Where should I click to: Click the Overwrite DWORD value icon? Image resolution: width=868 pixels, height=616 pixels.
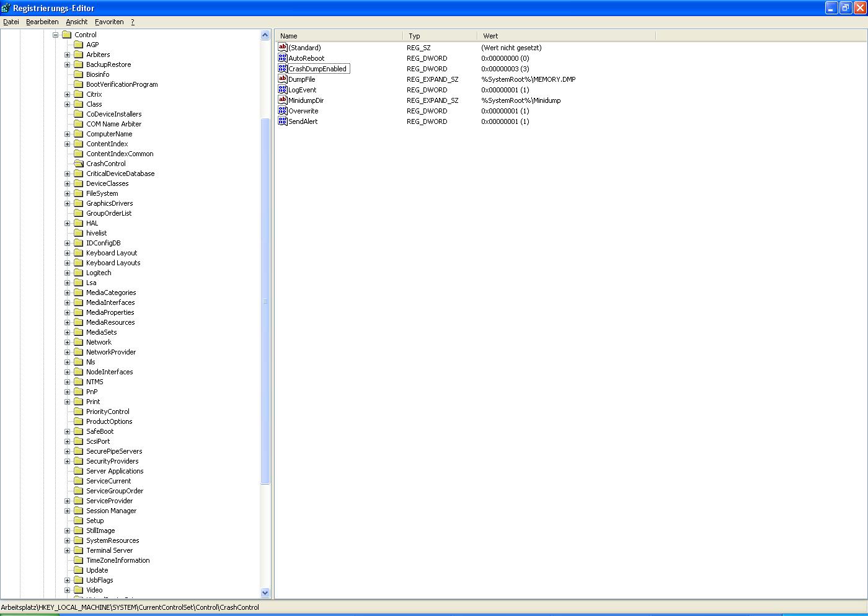click(283, 111)
